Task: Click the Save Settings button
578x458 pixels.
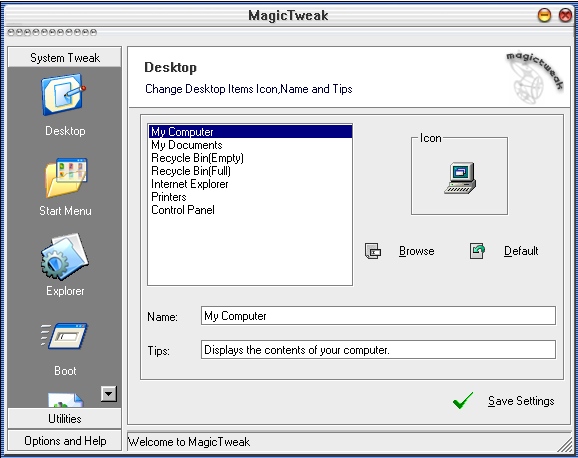Action: tap(521, 401)
